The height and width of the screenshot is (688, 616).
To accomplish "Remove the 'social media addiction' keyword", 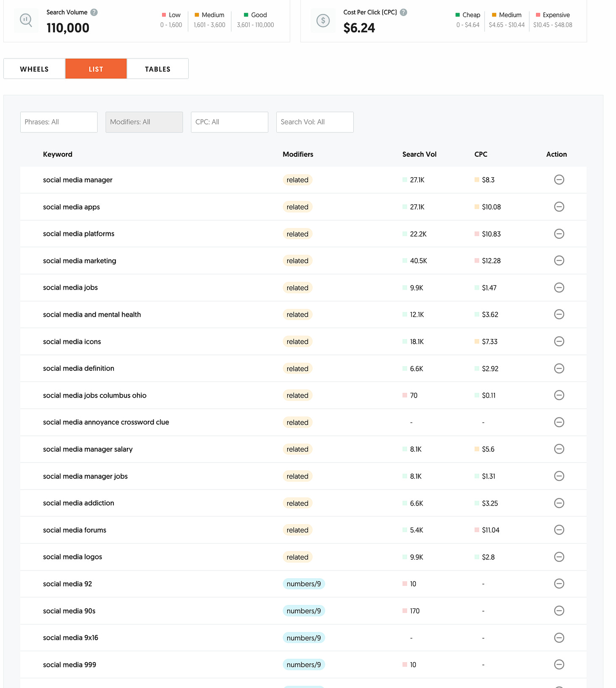I will point(559,503).
